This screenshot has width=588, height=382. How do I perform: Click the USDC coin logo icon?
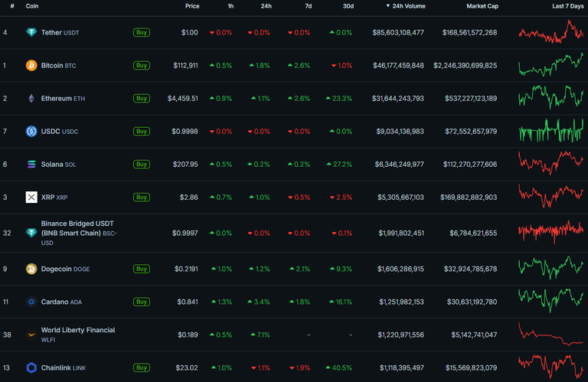click(31, 132)
